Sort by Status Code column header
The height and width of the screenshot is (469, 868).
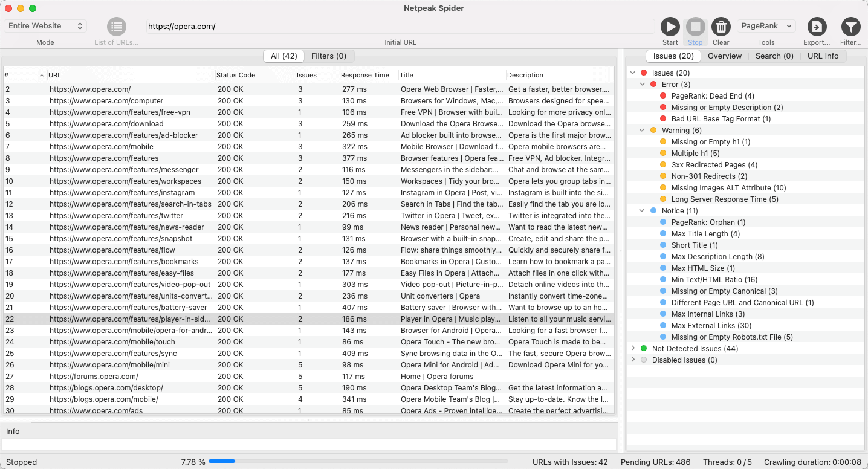[255, 75]
